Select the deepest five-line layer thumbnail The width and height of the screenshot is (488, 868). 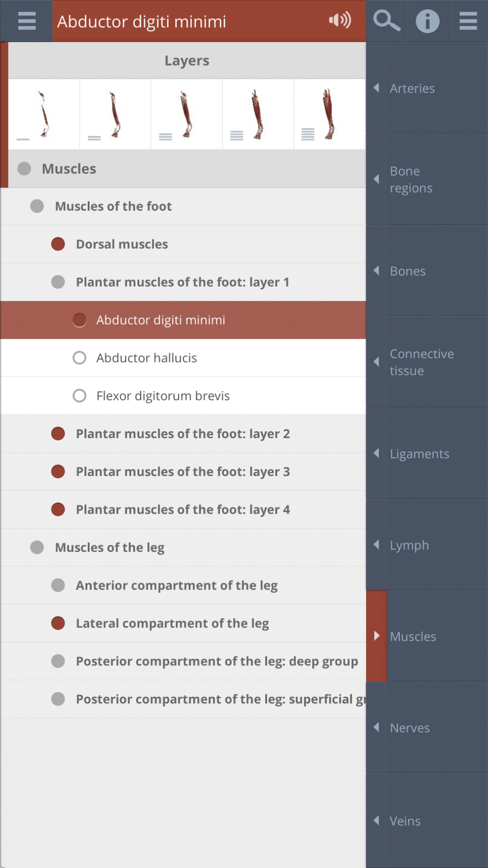tap(329, 114)
